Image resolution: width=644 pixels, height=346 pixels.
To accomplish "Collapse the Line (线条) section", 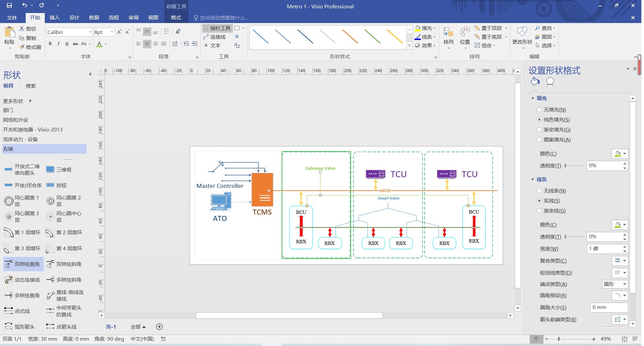I will click(x=532, y=179).
